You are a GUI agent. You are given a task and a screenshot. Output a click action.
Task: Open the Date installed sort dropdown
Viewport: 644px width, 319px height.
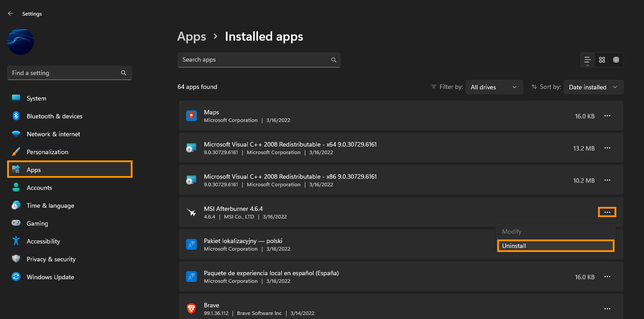click(594, 87)
